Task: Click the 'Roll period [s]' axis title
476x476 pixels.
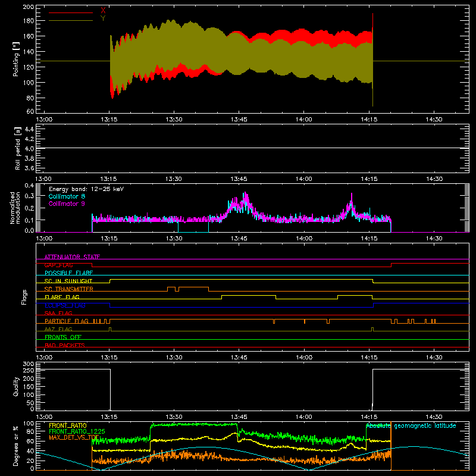Action: coord(17,148)
